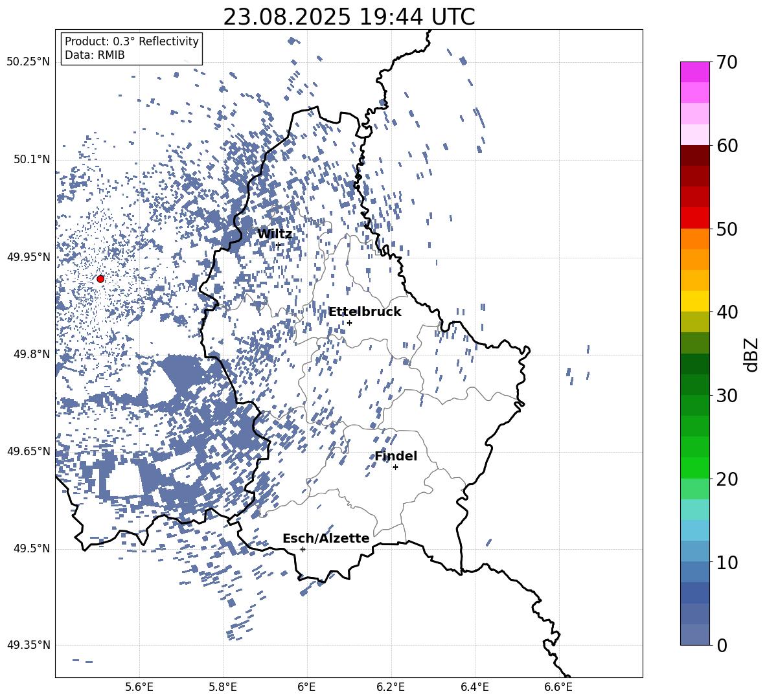Click the Ettelbruck location cross marker
This screenshot has width=767, height=700.
pos(349,322)
